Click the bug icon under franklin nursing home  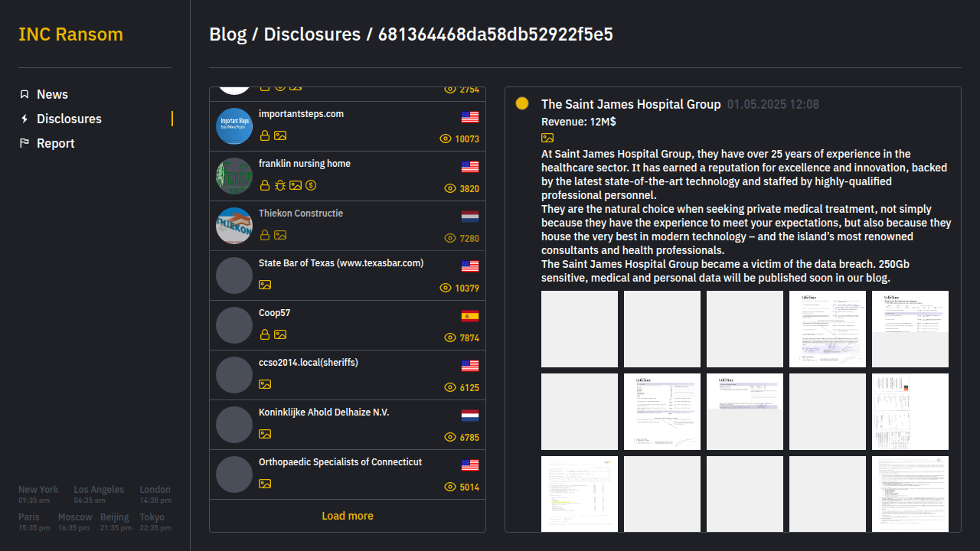(280, 185)
